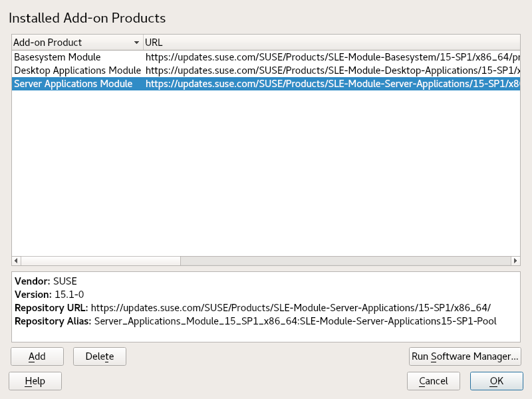Toggle the sort arrow in Add-on Product header
Viewport: 532px width, 399px height.
pyautogui.click(x=137, y=43)
